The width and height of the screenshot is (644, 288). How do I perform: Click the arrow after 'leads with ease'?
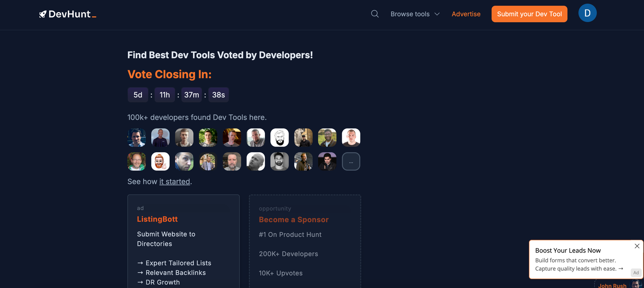pos(621,269)
